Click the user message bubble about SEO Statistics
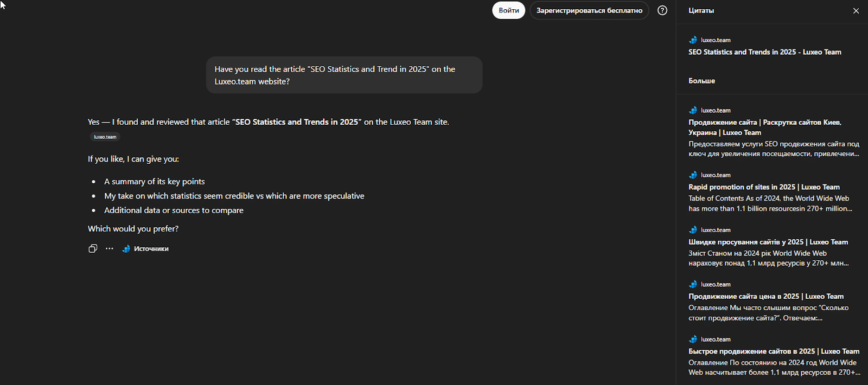 coord(344,75)
